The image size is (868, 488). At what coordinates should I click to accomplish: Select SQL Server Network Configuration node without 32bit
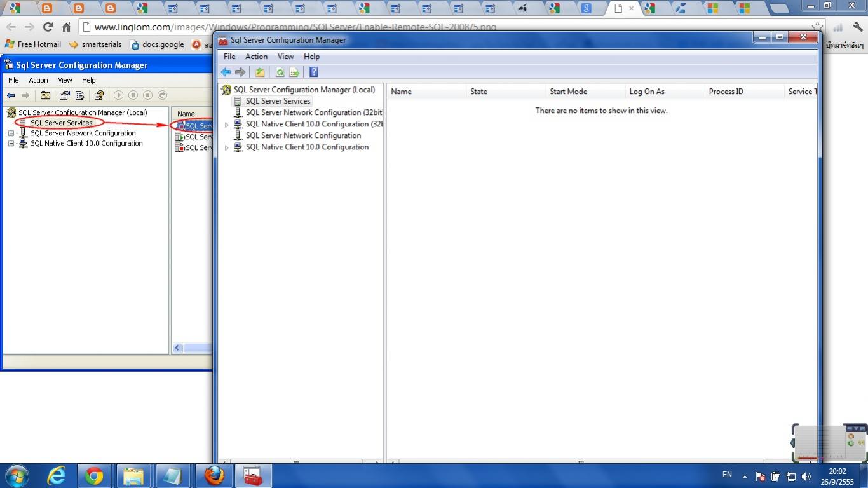pos(303,135)
